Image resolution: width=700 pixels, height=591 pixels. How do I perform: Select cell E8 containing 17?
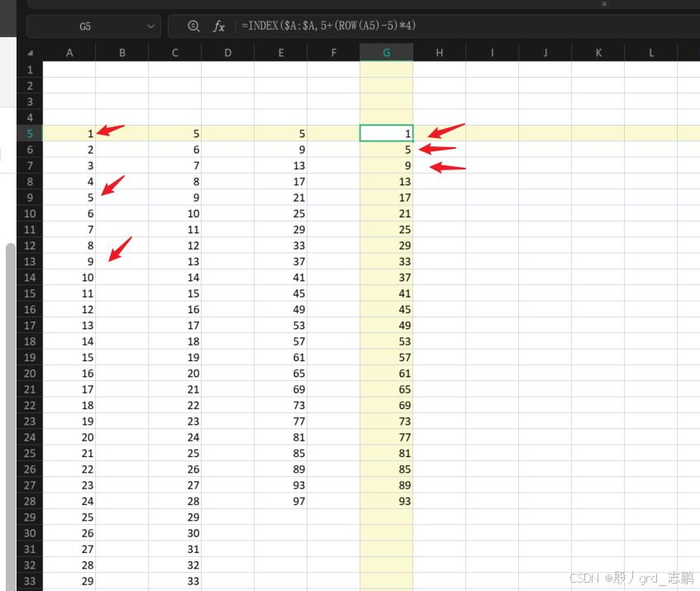pos(281,181)
